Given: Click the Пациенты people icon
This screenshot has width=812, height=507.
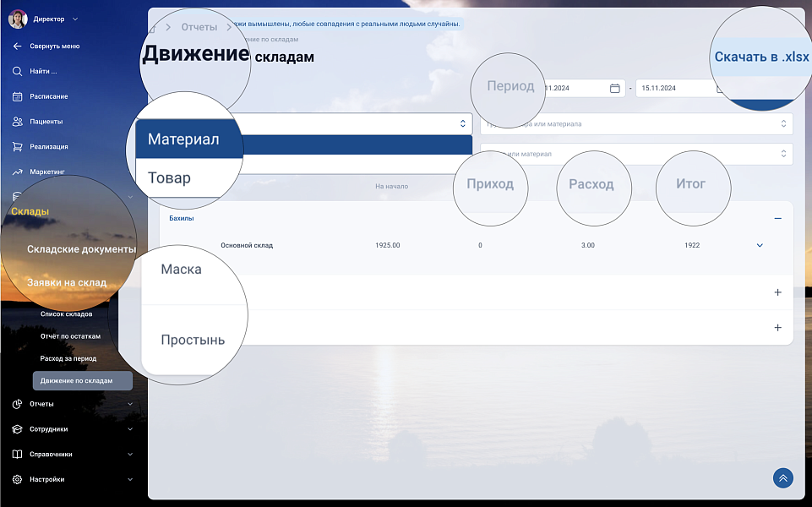Looking at the screenshot, I should click(x=17, y=122).
